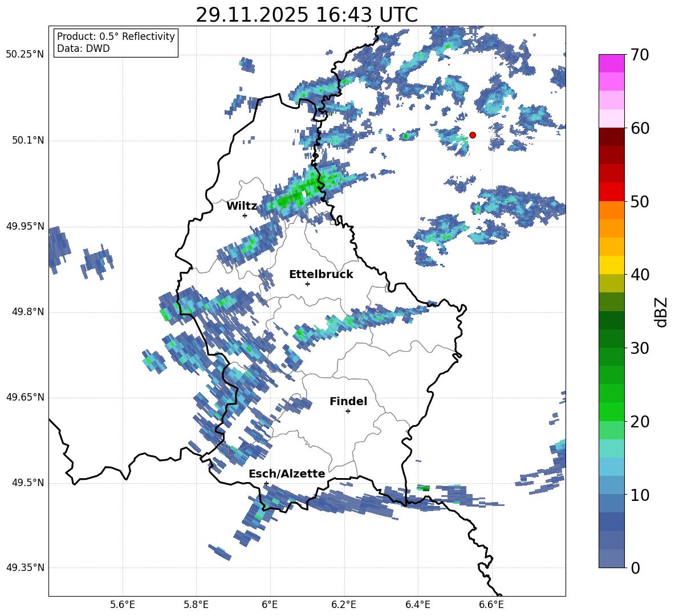675x616 pixels.
Task: Click the dBZ colorbar axis label
Action: (x=662, y=312)
